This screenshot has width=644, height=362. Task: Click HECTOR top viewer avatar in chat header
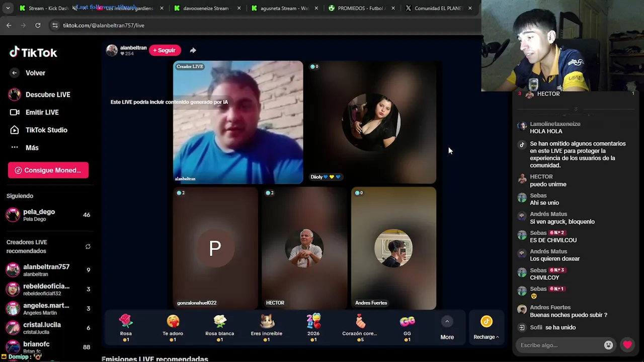[529, 94]
